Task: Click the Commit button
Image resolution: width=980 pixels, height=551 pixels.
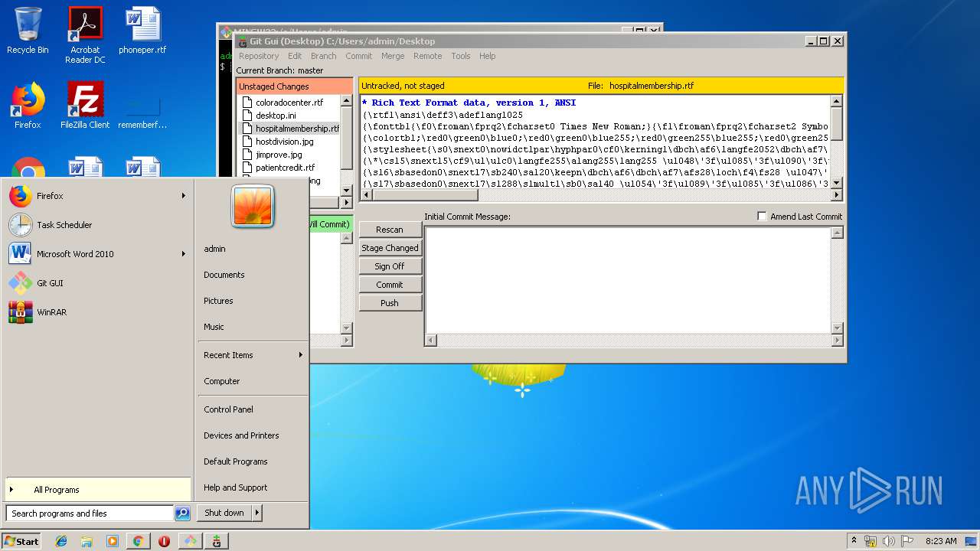Action: coord(390,285)
